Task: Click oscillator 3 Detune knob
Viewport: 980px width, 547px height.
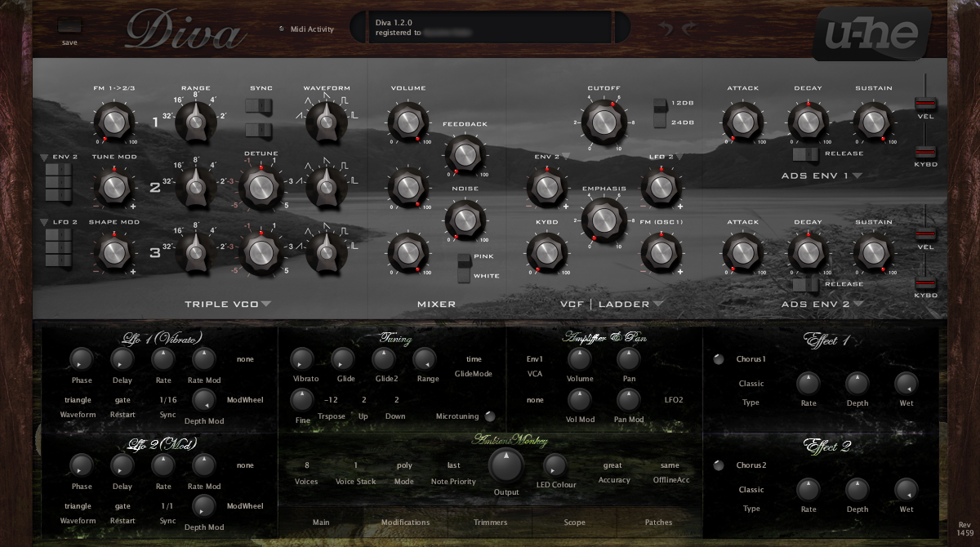Action: 260,253
